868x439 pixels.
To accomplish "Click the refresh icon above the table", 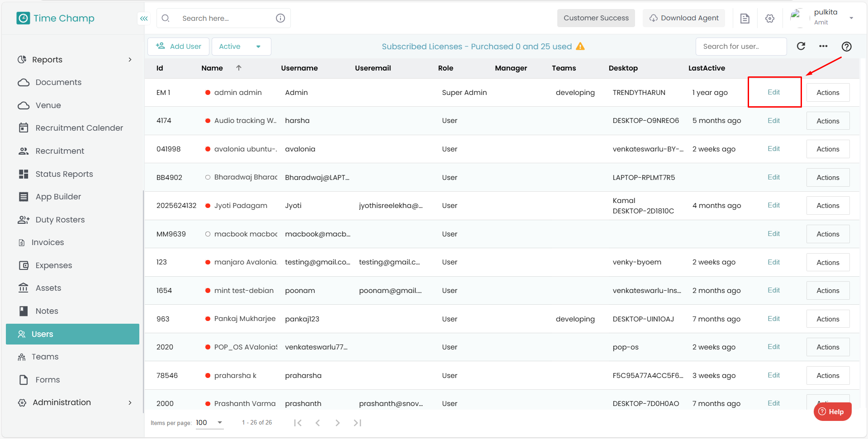I will coord(801,46).
